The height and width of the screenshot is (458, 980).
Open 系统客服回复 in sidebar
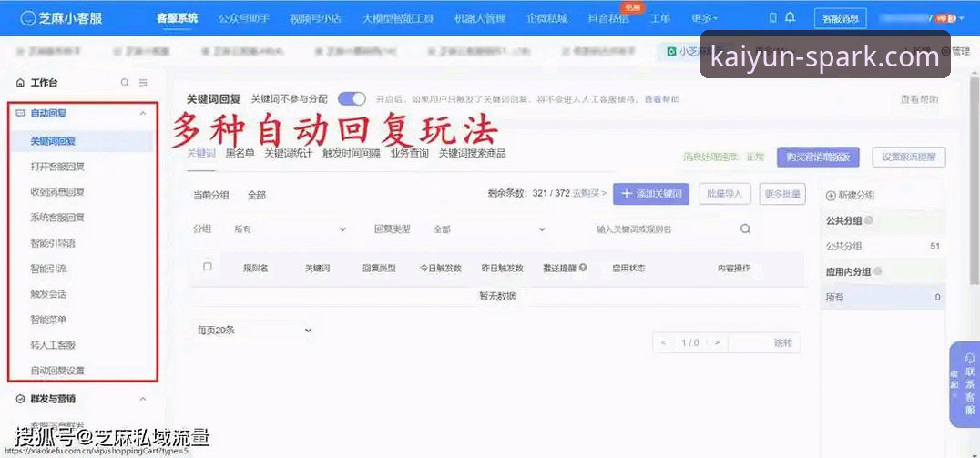click(x=57, y=218)
